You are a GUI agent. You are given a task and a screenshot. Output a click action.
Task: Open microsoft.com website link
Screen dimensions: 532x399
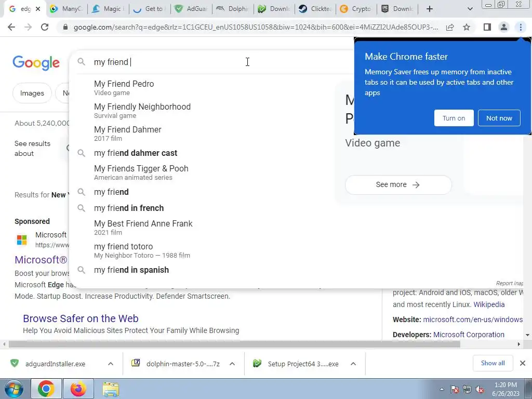click(x=473, y=320)
